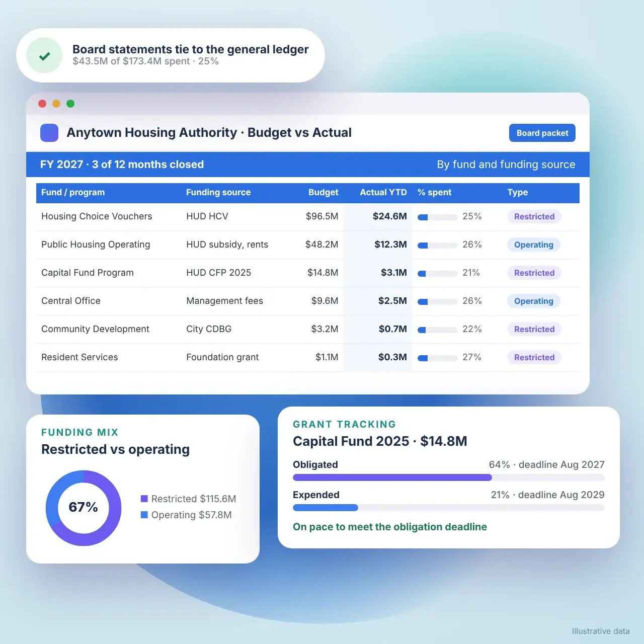Select the Public Housing Operating row name
This screenshot has width=644, height=644.
96,245
